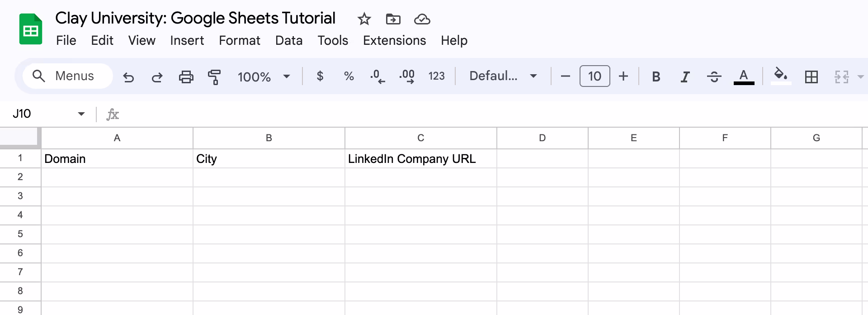Open the Insert menu
This screenshot has width=868, height=315.
point(187,40)
